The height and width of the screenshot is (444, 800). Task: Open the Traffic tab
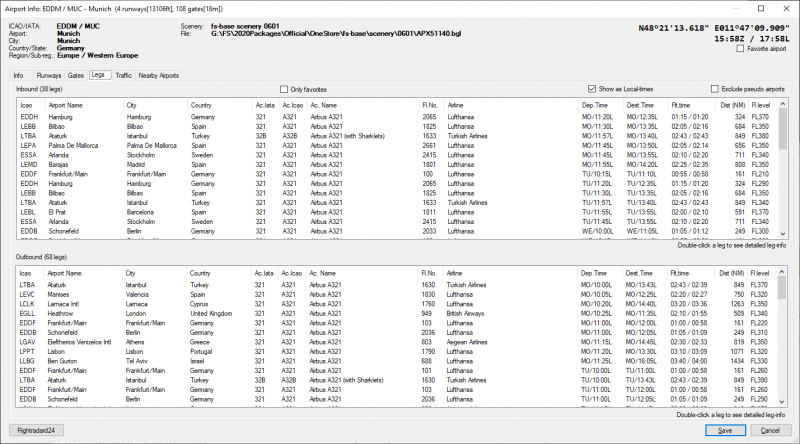tap(124, 75)
